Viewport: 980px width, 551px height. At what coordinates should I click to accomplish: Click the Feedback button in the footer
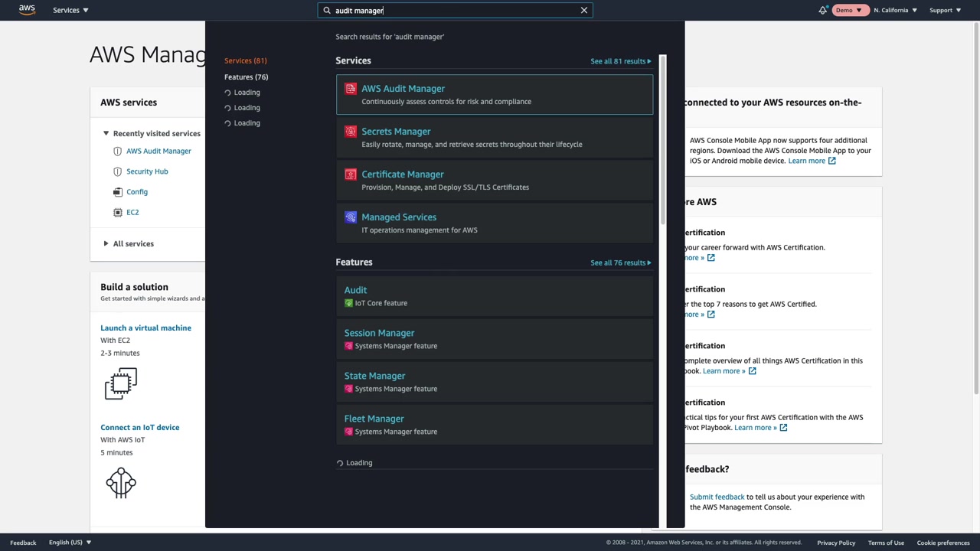tap(23, 543)
